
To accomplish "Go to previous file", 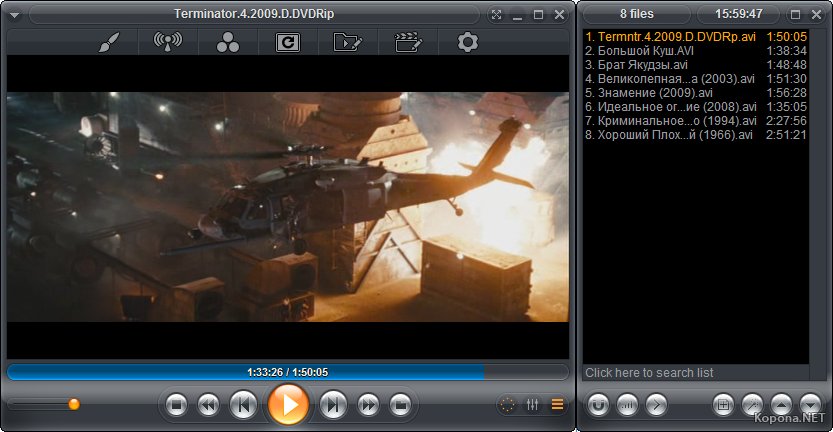I will pyautogui.click(x=243, y=405).
